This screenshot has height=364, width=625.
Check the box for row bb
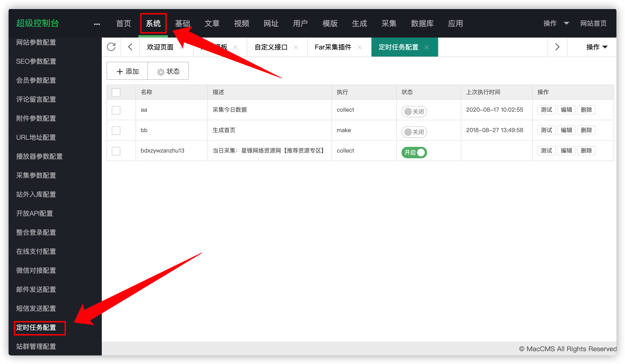(x=116, y=130)
